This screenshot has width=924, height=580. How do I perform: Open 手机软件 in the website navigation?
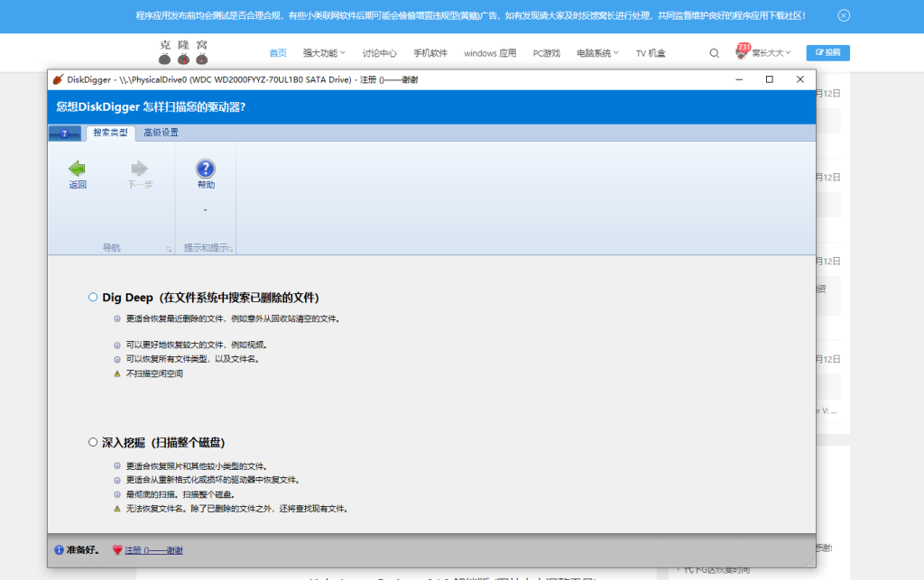click(x=430, y=53)
